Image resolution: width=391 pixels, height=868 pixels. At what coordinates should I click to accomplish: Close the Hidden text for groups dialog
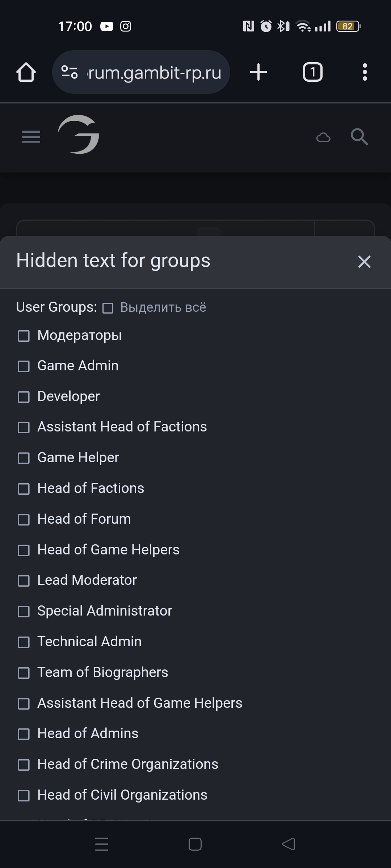364,261
